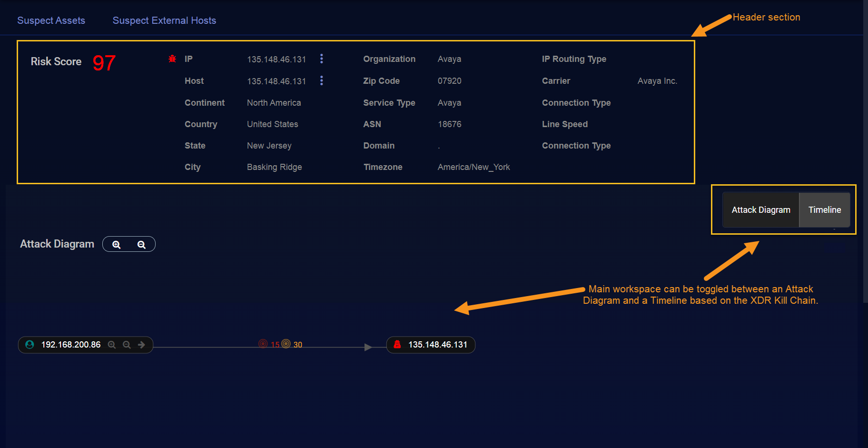Open the Suspect External Hosts tab
The width and height of the screenshot is (868, 448).
pos(164,20)
